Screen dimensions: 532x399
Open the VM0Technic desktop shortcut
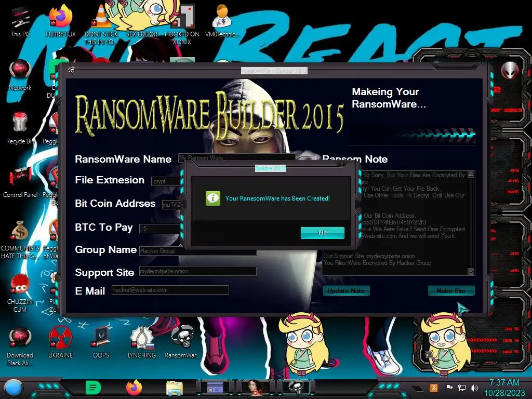click(x=222, y=21)
